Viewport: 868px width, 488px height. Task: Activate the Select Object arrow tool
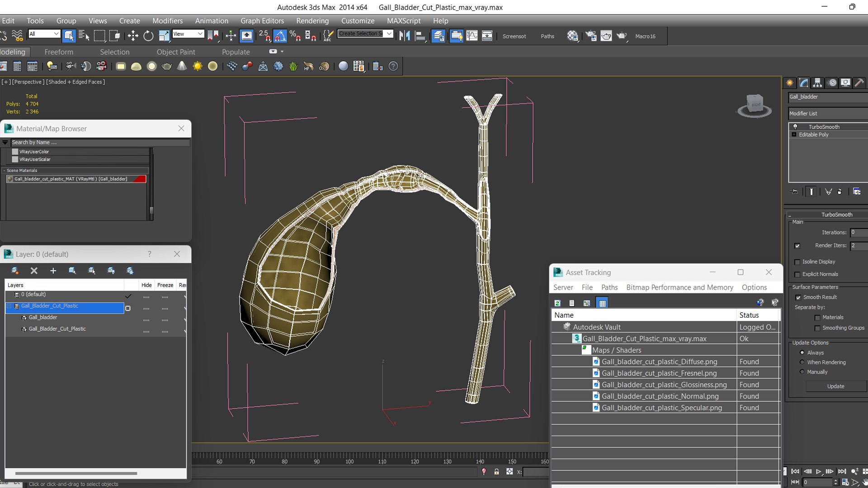tap(69, 36)
